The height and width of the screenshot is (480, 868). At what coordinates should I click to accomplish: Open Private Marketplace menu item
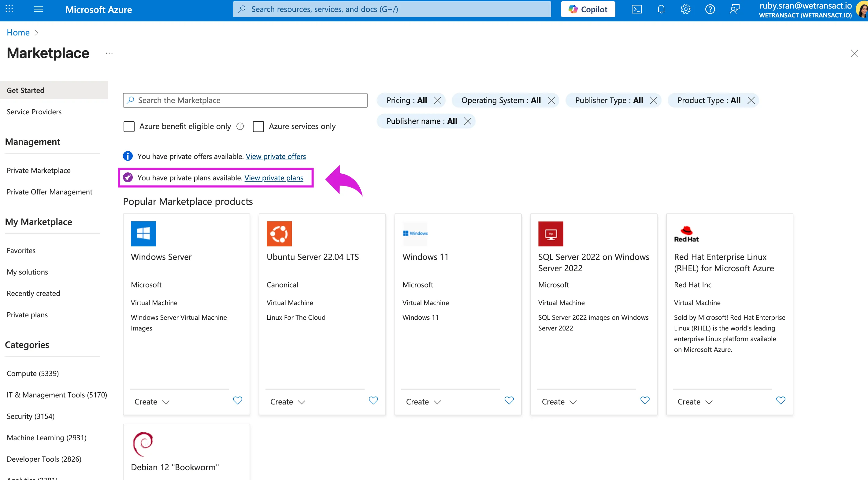coord(39,170)
